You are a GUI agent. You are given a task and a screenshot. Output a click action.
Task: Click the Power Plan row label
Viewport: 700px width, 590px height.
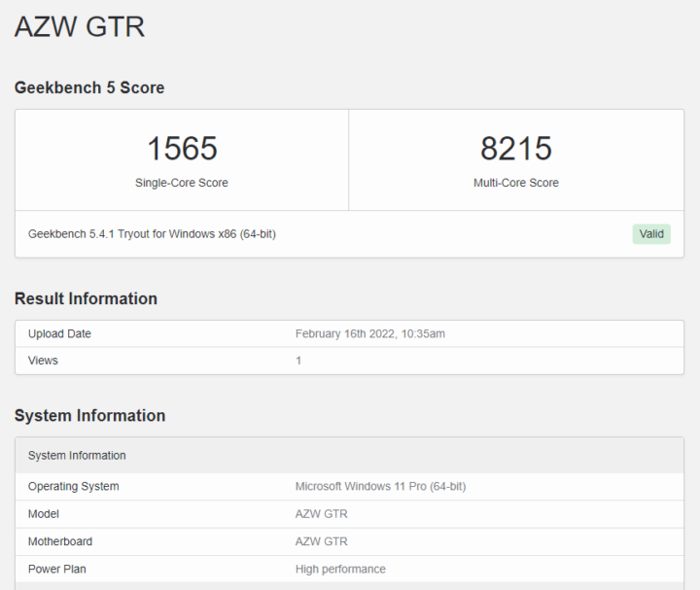tap(57, 570)
